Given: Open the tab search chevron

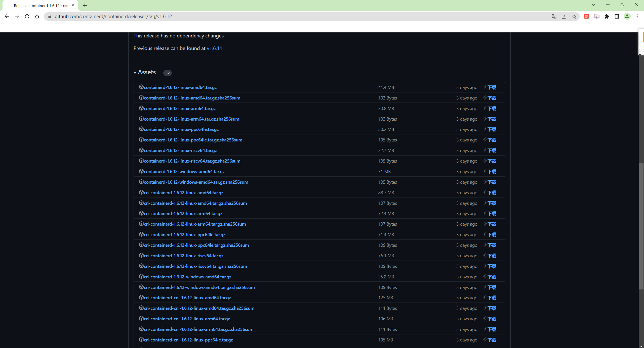Looking at the screenshot, I should [593, 5].
